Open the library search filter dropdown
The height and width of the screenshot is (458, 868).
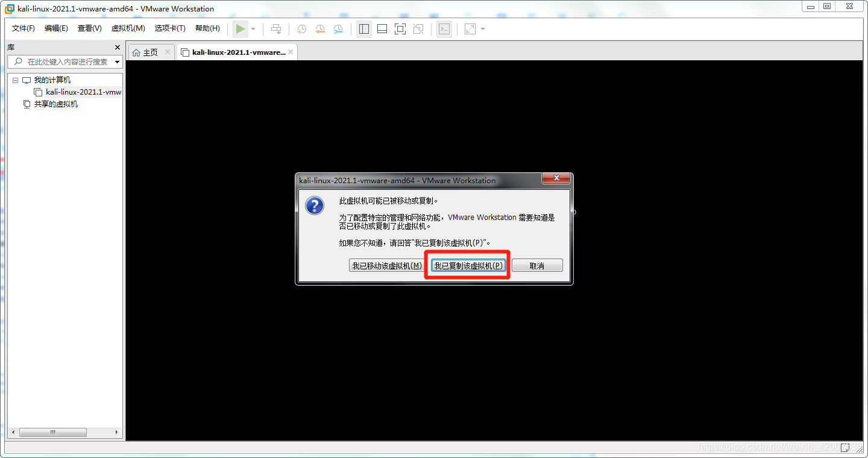tap(118, 61)
